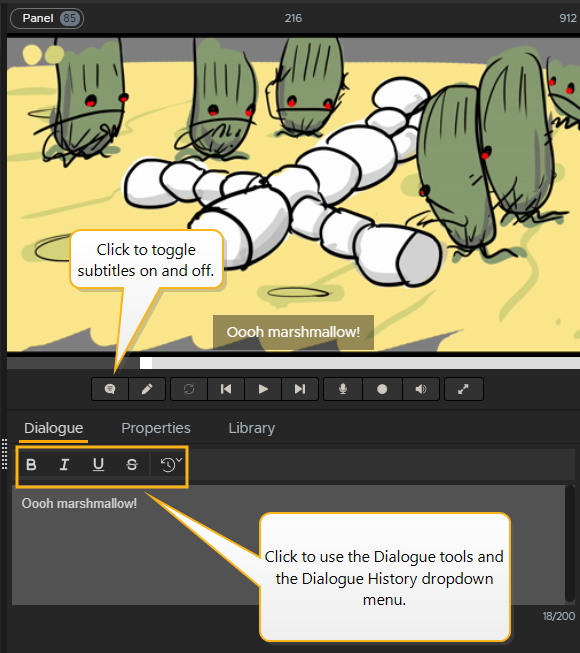Apply strikethrough formatting to dialogue
The height and width of the screenshot is (653, 580).
point(132,464)
